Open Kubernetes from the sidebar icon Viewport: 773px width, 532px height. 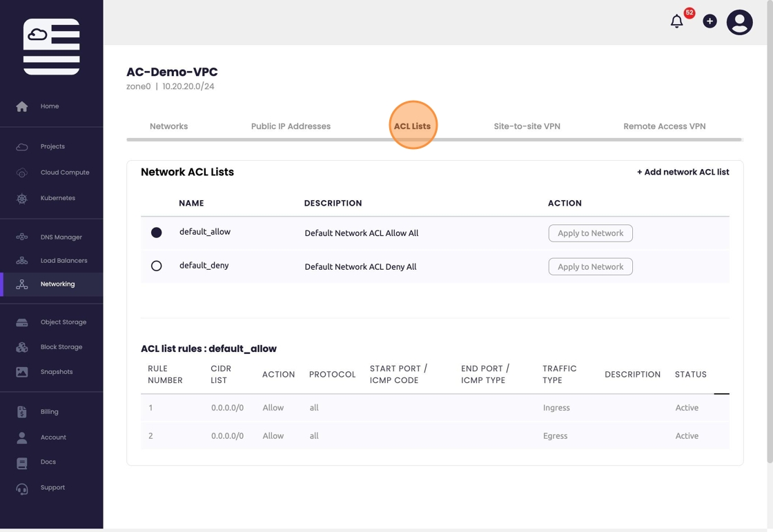tap(22, 199)
